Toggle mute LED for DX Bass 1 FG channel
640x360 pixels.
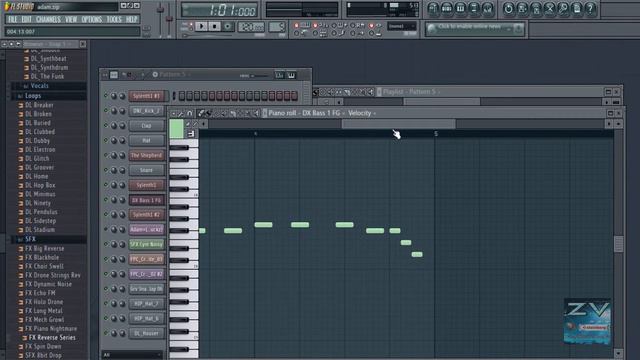pyautogui.click(x=106, y=200)
